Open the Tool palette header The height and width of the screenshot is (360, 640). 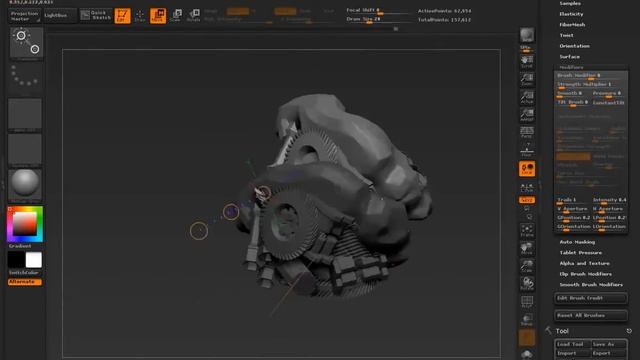(x=562, y=331)
